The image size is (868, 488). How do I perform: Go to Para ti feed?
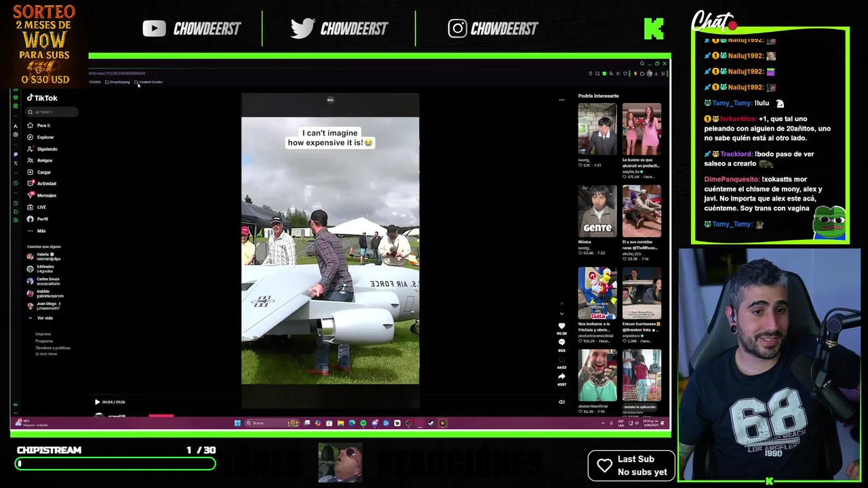39,125
